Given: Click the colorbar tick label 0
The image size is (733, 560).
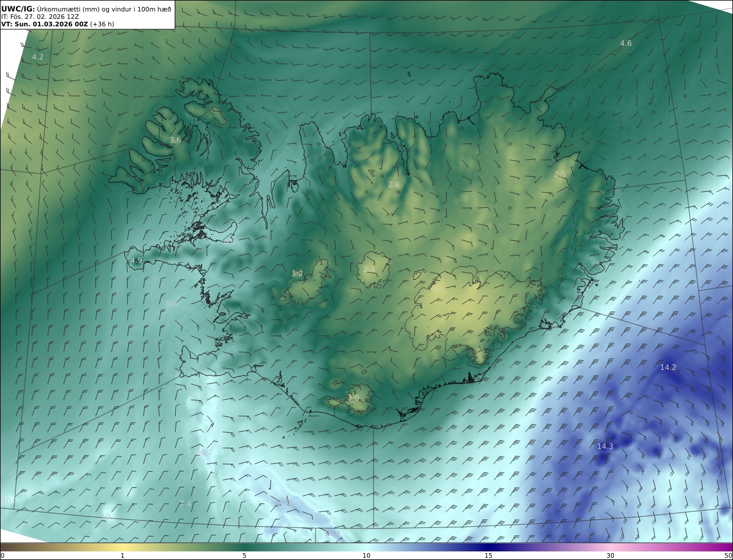Looking at the screenshot, I should [2, 555].
